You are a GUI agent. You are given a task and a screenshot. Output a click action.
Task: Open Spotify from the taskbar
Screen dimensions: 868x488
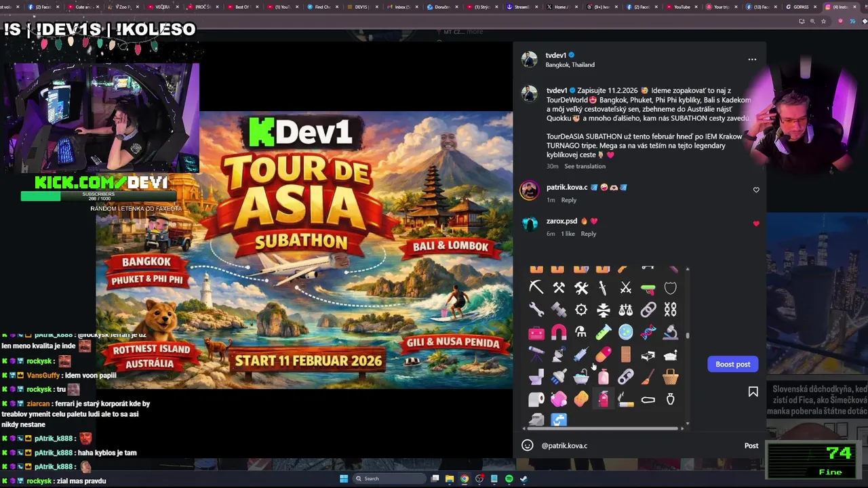509,479
